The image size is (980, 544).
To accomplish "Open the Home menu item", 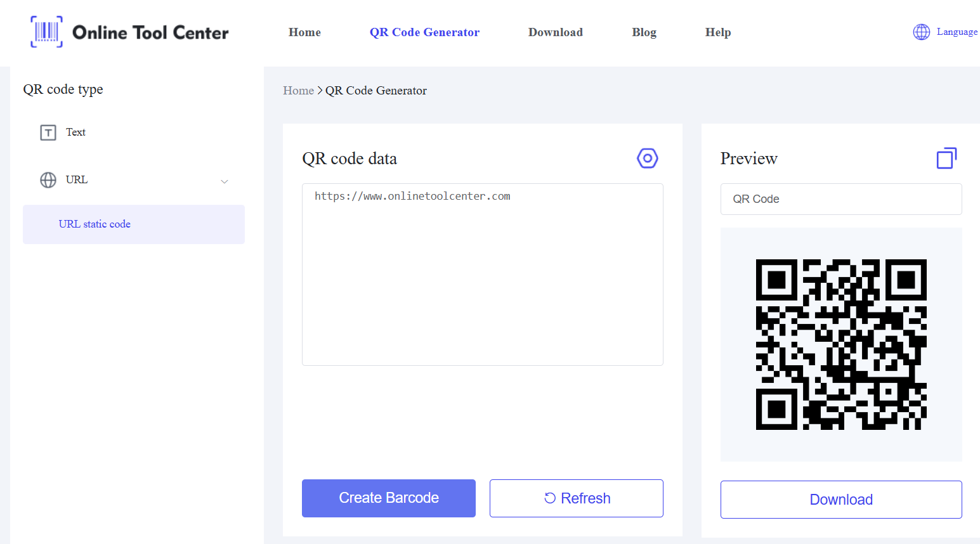I will (304, 32).
